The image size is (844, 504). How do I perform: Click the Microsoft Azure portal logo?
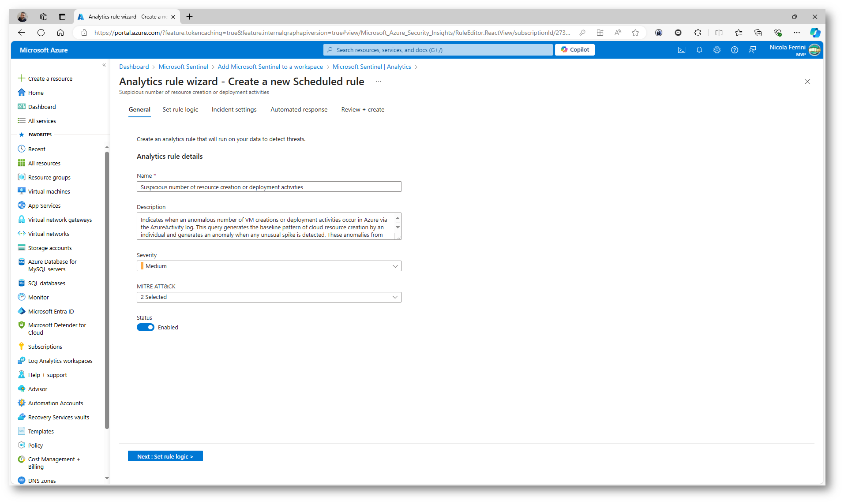(44, 50)
